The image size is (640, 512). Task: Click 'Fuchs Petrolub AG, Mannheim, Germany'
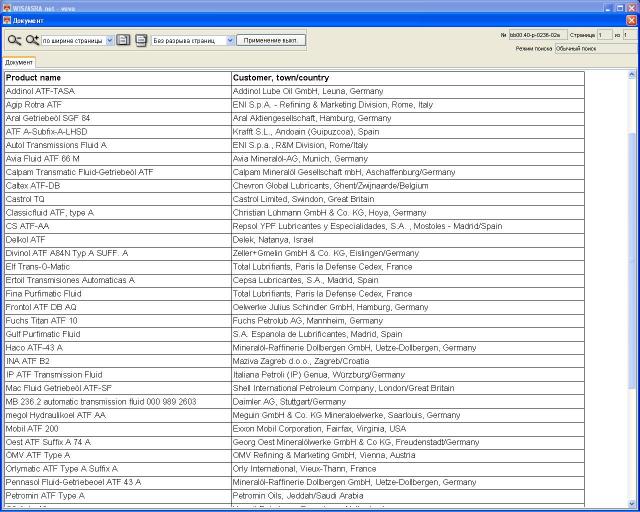click(408, 321)
